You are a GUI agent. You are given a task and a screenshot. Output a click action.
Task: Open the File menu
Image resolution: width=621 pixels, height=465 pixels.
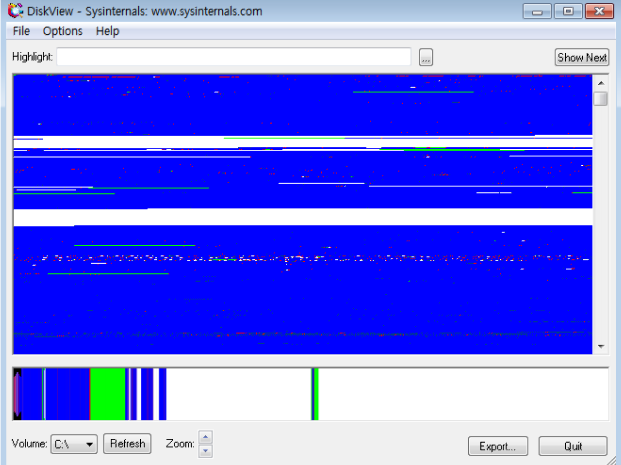point(21,31)
